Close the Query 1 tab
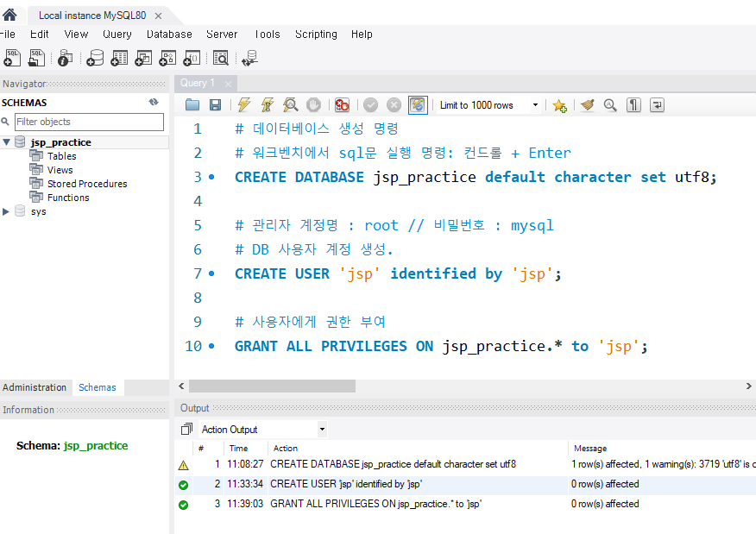756x534 pixels. click(x=228, y=84)
